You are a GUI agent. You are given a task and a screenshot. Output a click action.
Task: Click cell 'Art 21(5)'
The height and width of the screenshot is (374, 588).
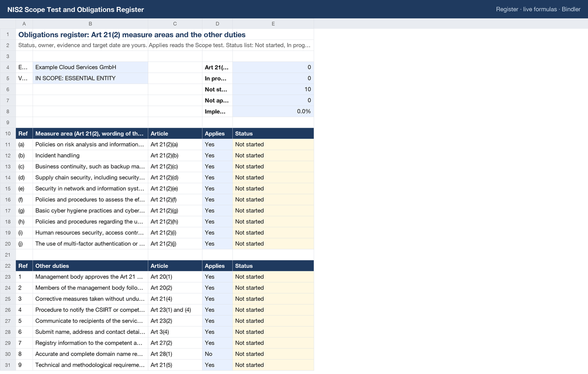(x=175, y=365)
